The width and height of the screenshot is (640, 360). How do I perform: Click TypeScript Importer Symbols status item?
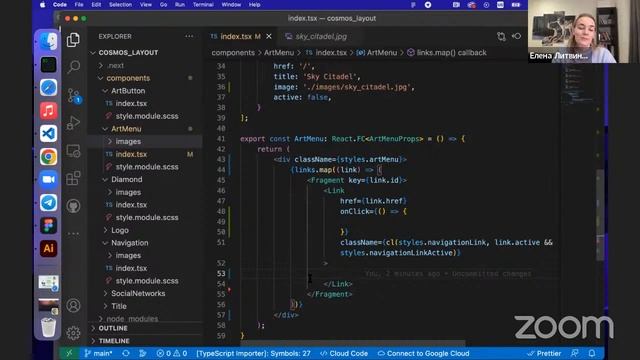[x=253, y=353]
